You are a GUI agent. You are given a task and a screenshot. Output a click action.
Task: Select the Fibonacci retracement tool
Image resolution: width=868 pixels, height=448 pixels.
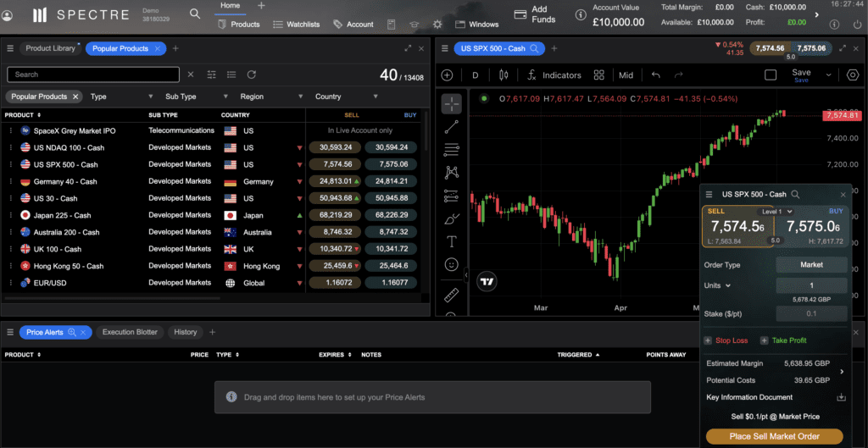tap(452, 149)
